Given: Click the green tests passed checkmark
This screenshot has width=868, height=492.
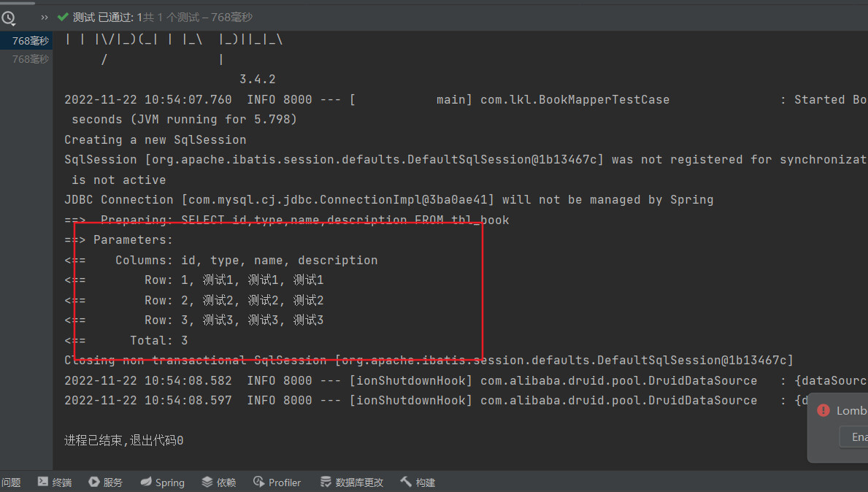Looking at the screenshot, I should coord(63,18).
